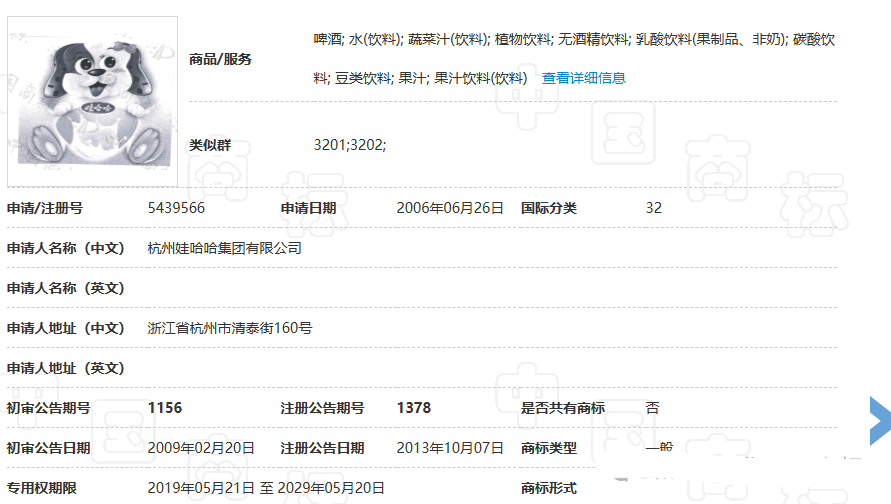Click the 商标形式 label
This screenshot has width=891, height=504.
click(549, 488)
